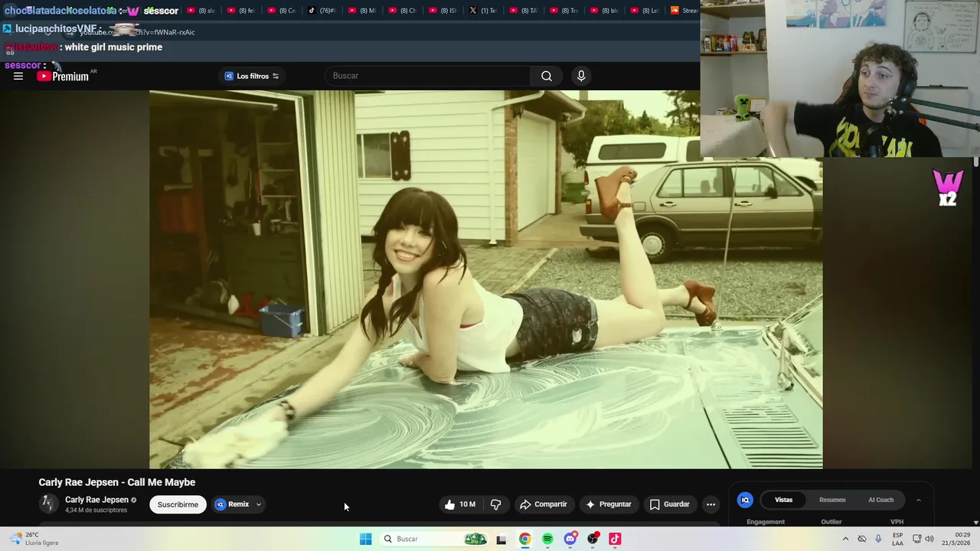Screen dimensions: 980x551
Task: Save the video with Guardar
Action: (669, 504)
